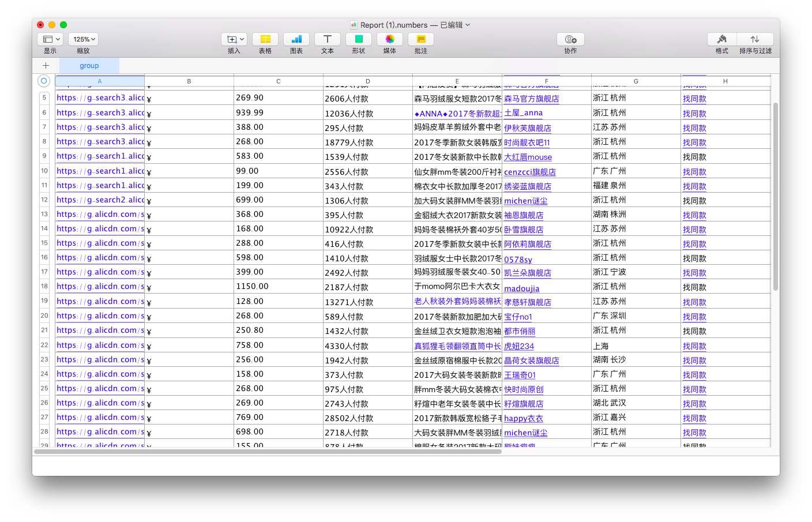Screen dimensions: 812x522
Task: Open ANNA 2017冬新款 product link
Action: coord(457,114)
